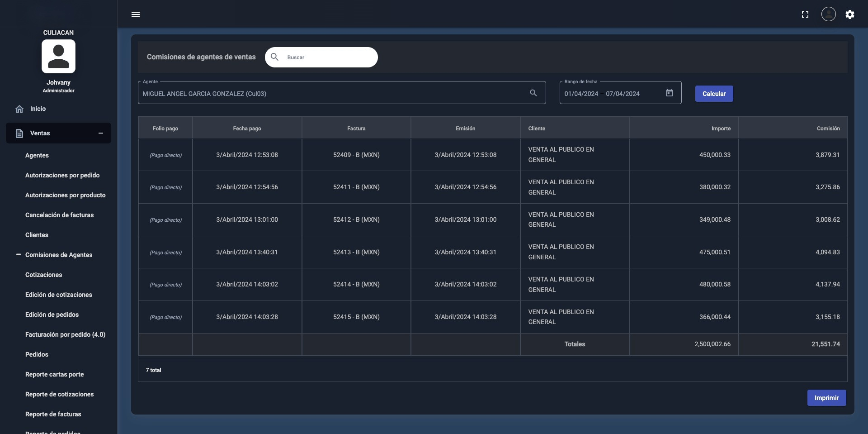868x434 pixels.
Task: Open the Clientes menu item
Action: click(37, 235)
